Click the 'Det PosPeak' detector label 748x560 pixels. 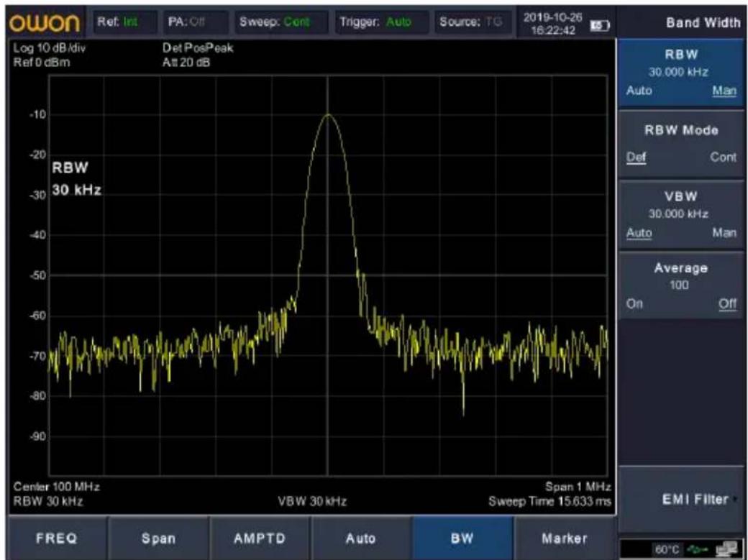point(198,48)
